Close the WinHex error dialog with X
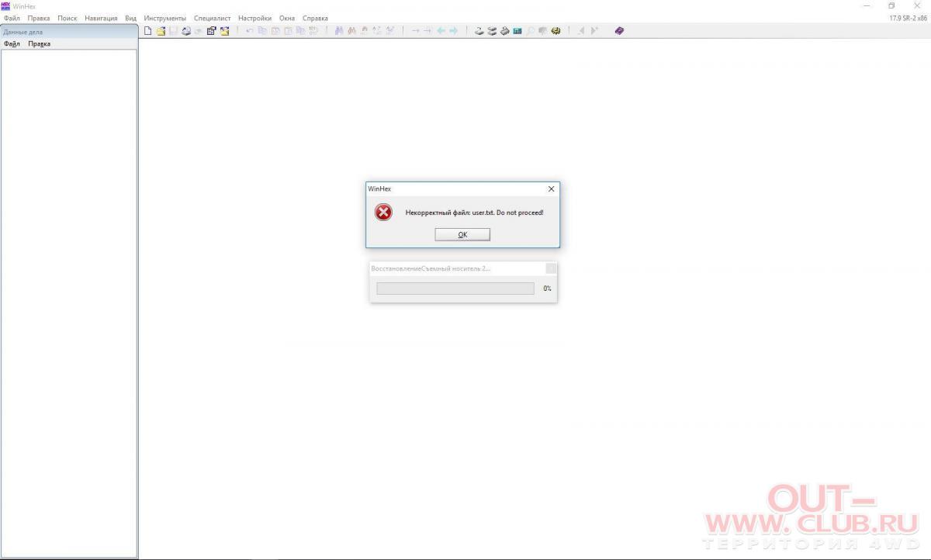This screenshot has width=931, height=560. pyautogui.click(x=552, y=188)
